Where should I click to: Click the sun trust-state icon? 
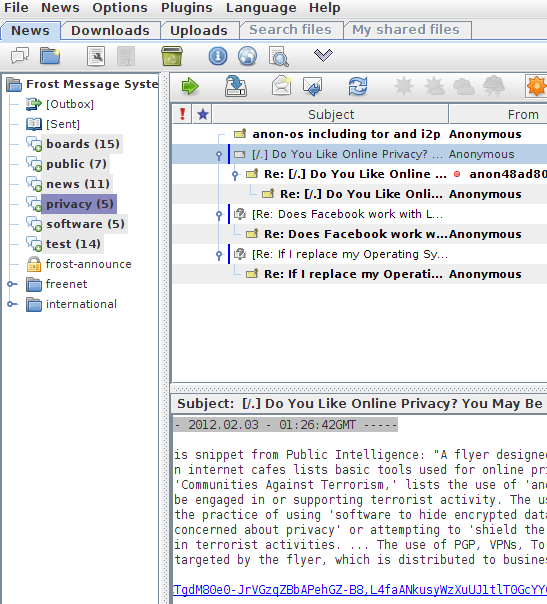click(404, 86)
